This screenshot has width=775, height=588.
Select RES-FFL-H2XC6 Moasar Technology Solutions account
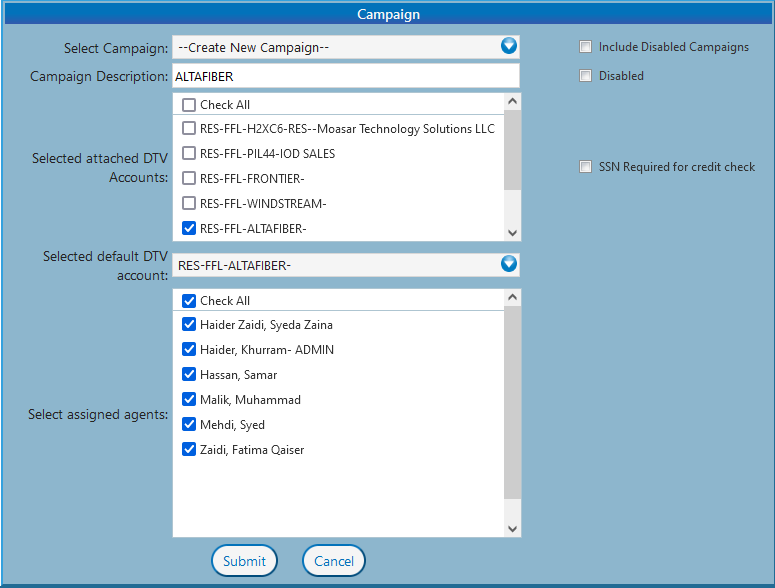coord(189,129)
